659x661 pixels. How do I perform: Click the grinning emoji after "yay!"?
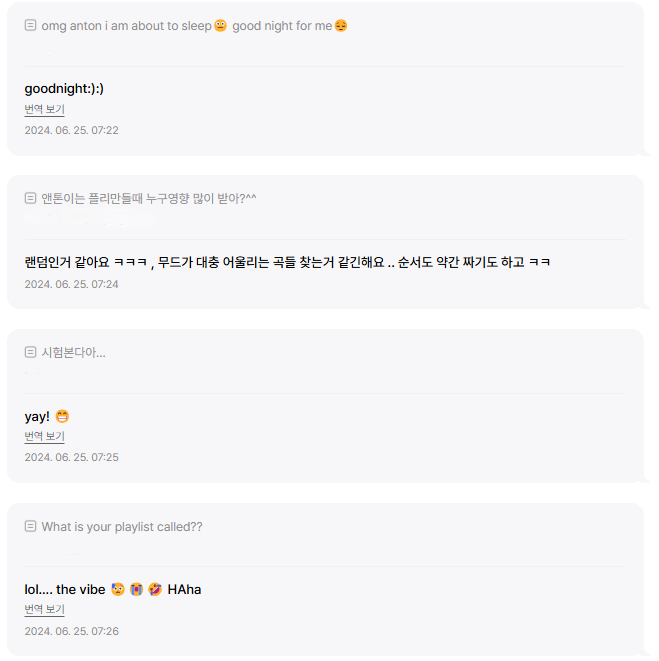click(x=62, y=416)
